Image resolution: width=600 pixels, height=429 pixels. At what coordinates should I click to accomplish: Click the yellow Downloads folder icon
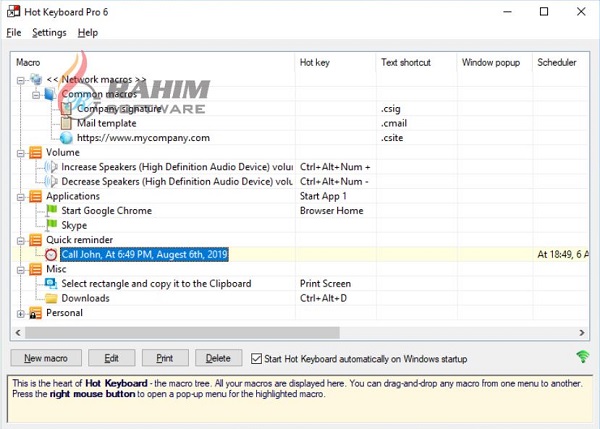tap(51, 298)
